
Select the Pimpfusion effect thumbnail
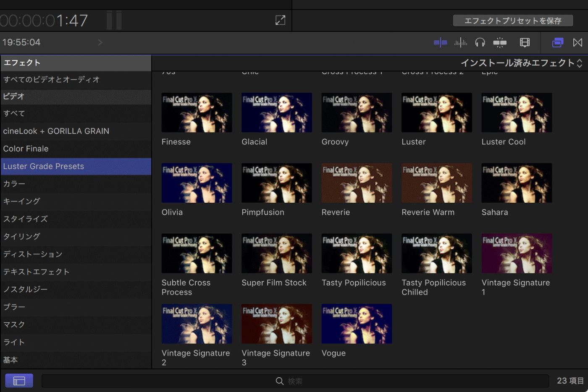(x=277, y=183)
